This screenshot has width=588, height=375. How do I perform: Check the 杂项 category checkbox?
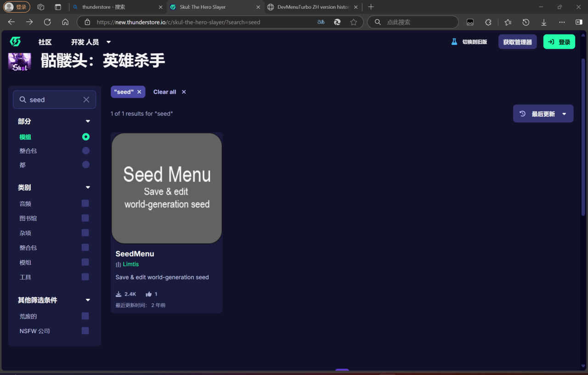coord(85,233)
